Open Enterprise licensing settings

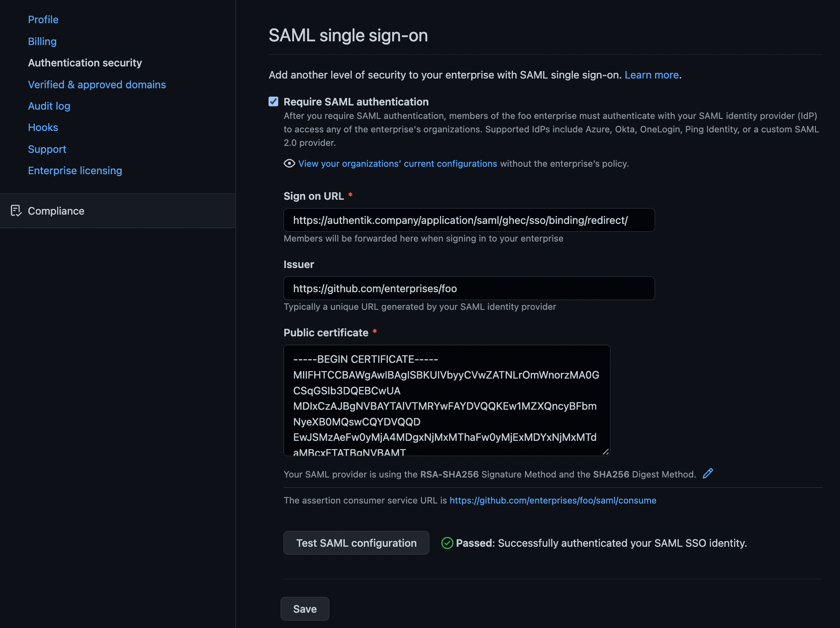click(x=75, y=170)
